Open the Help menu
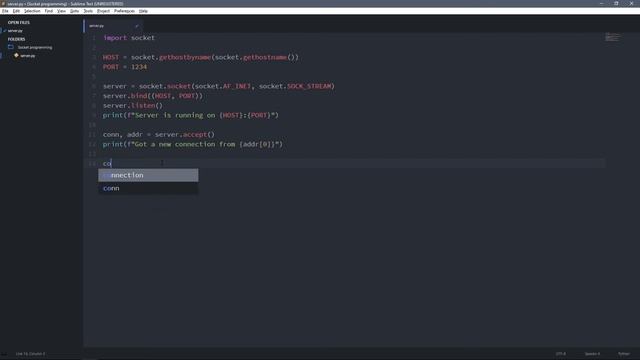Screen dimensions: 640x360 click(143, 11)
